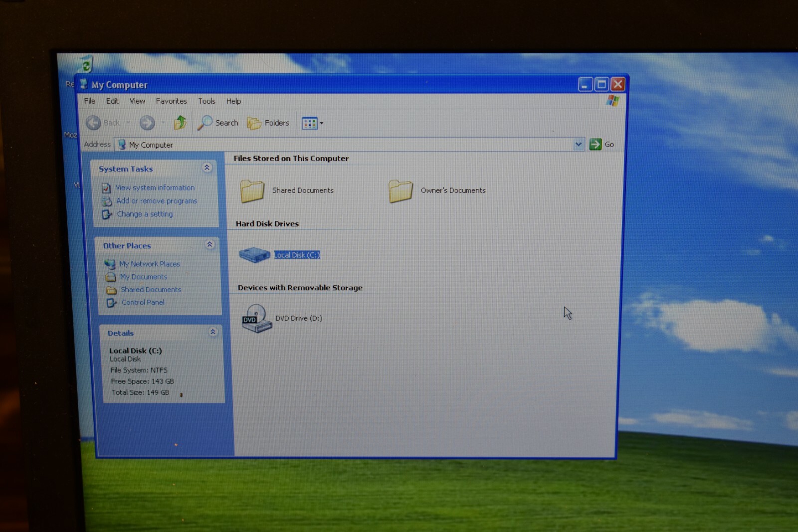Click View system information link
798x532 pixels.
[155, 187]
